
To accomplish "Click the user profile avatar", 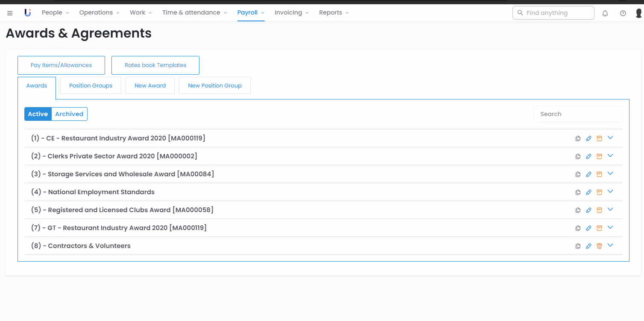I will pos(639,13).
